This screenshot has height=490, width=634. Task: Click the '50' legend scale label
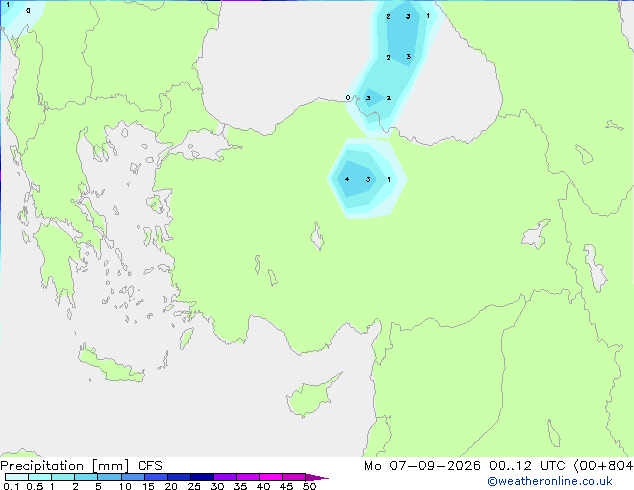[x=309, y=486]
